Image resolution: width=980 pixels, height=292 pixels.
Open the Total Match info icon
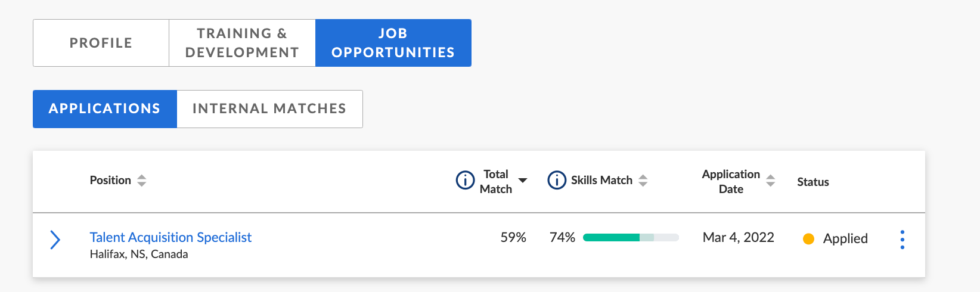[x=465, y=180]
